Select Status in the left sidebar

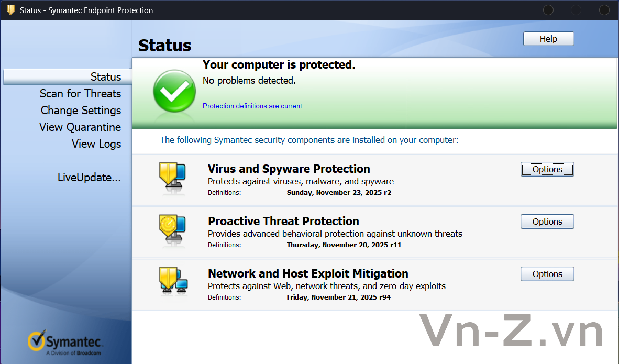(105, 77)
